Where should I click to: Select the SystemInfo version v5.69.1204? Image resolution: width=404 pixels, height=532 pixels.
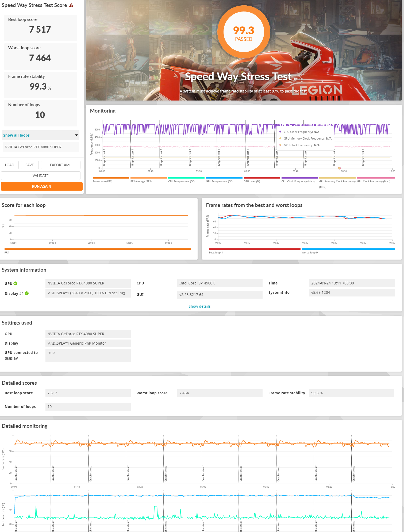tap(352, 292)
